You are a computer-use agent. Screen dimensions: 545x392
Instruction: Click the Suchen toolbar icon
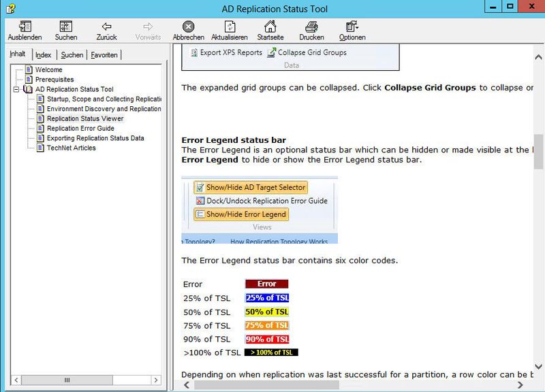pos(66,27)
